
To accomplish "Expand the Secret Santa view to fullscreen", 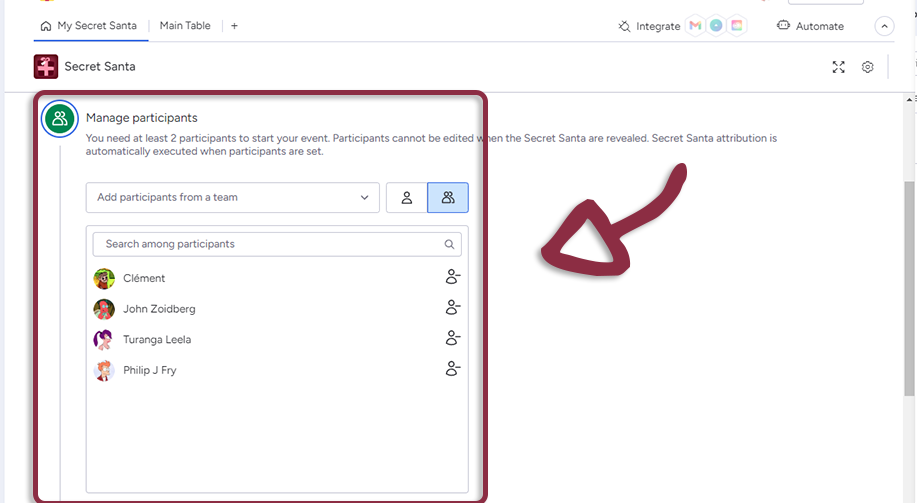I will pyautogui.click(x=839, y=67).
